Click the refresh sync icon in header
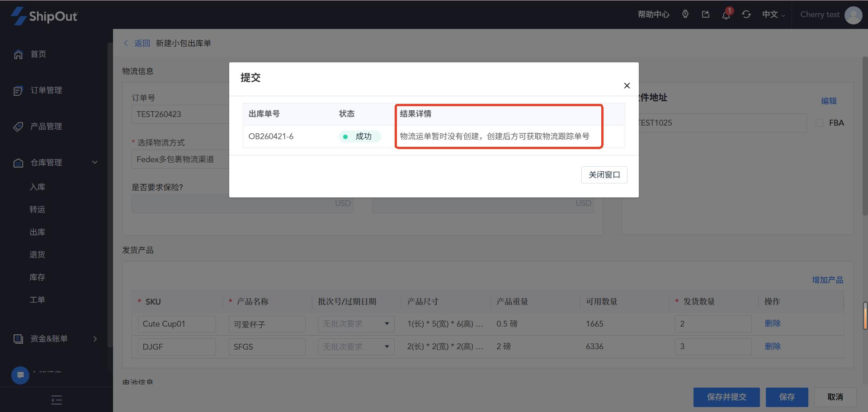 pyautogui.click(x=746, y=14)
